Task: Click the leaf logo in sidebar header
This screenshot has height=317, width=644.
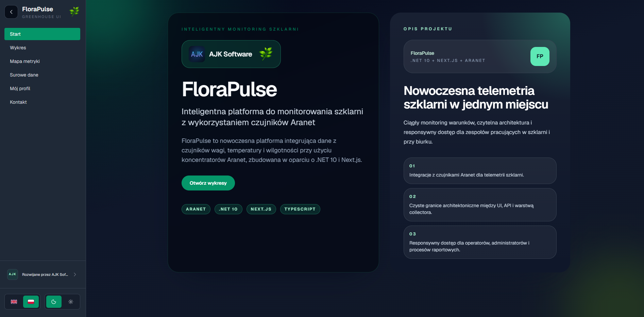Action: [x=74, y=12]
